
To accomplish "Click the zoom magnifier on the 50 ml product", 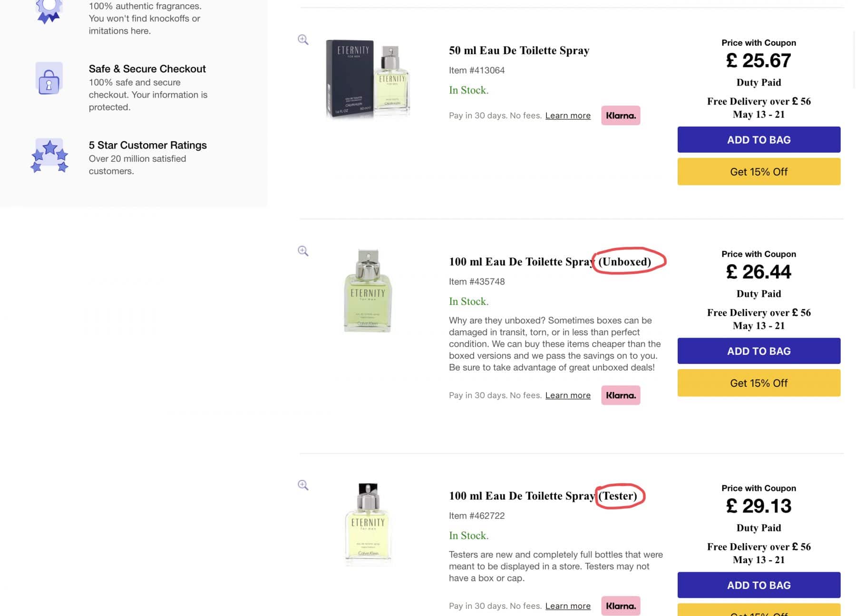I will coord(302,39).
